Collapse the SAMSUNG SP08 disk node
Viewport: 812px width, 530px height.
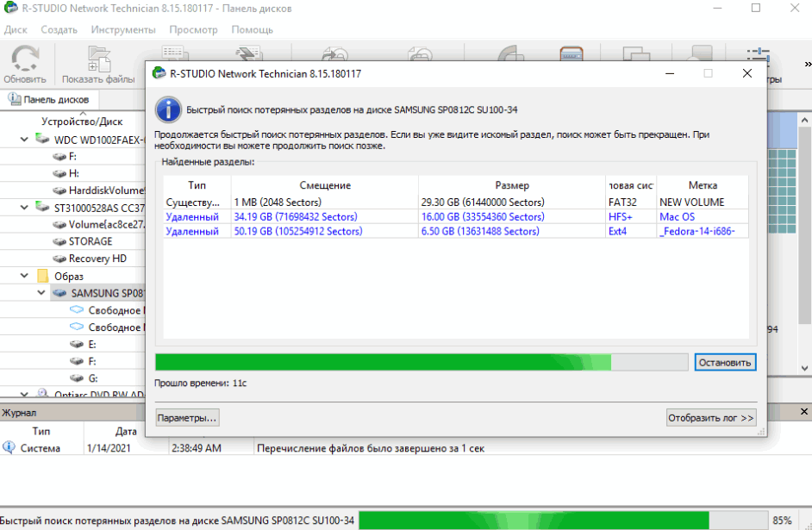pyautogui.click(x=41, y=293)
